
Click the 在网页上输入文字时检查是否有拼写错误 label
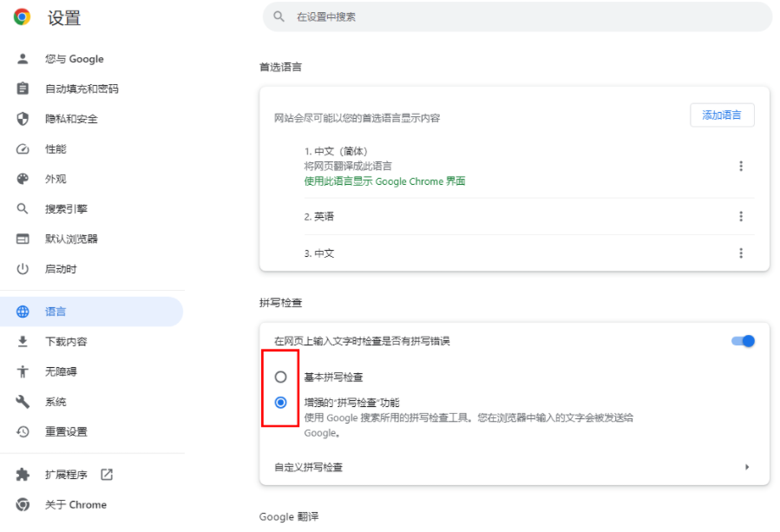click(x=362, y=341)
